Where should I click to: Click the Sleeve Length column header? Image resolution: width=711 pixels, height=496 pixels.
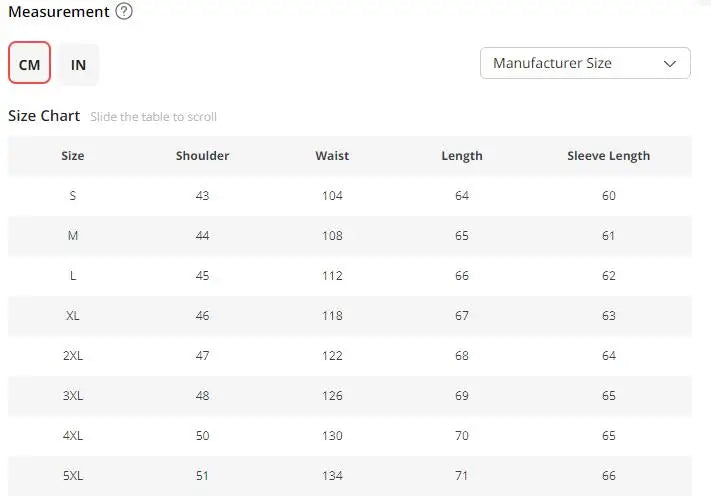click(608, 156)
